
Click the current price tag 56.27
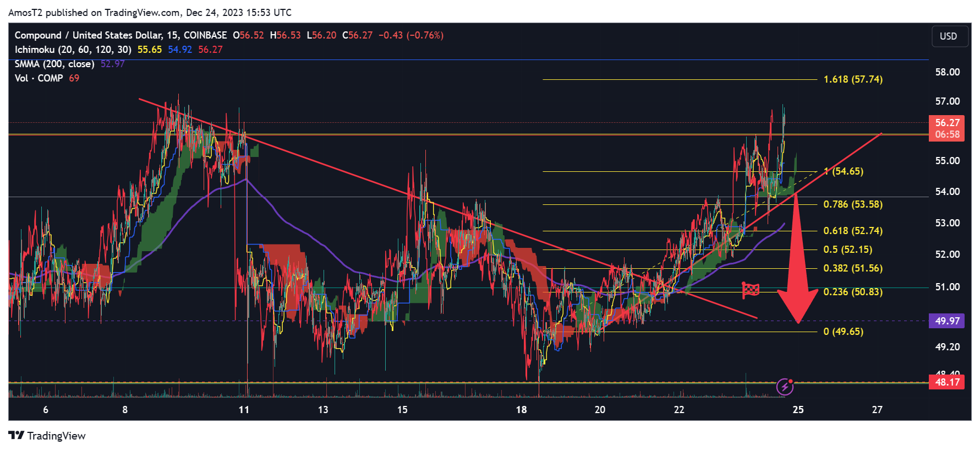947,123
